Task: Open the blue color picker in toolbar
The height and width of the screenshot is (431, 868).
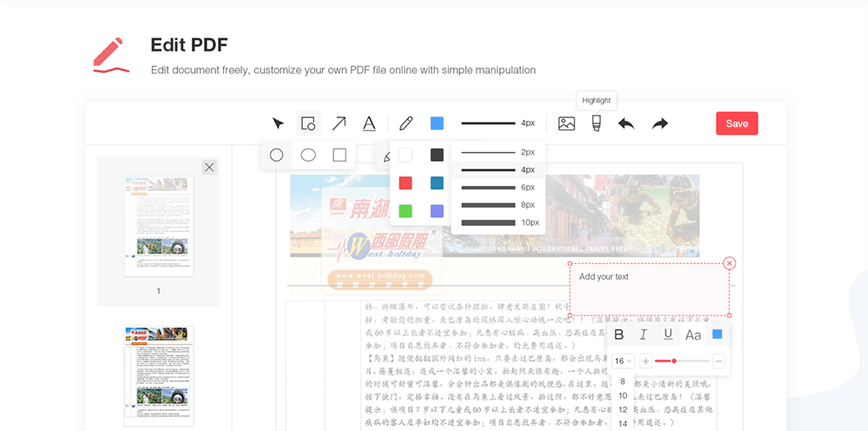Action: (437, 123)
